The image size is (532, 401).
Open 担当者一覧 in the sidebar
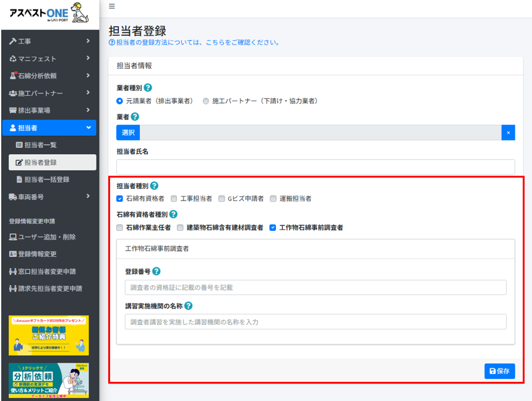46,145
